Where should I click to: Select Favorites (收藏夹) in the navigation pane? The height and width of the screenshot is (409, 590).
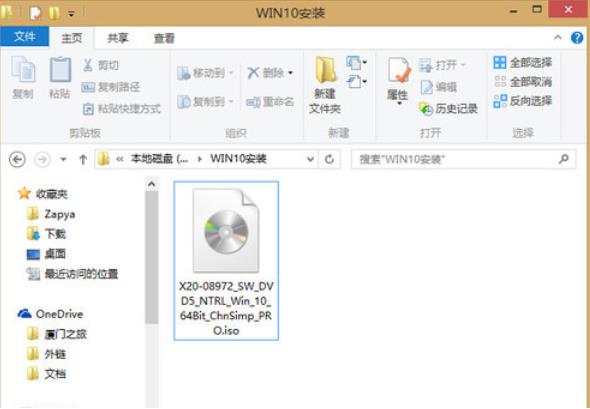pyautogui.click(x=43, y=194)
